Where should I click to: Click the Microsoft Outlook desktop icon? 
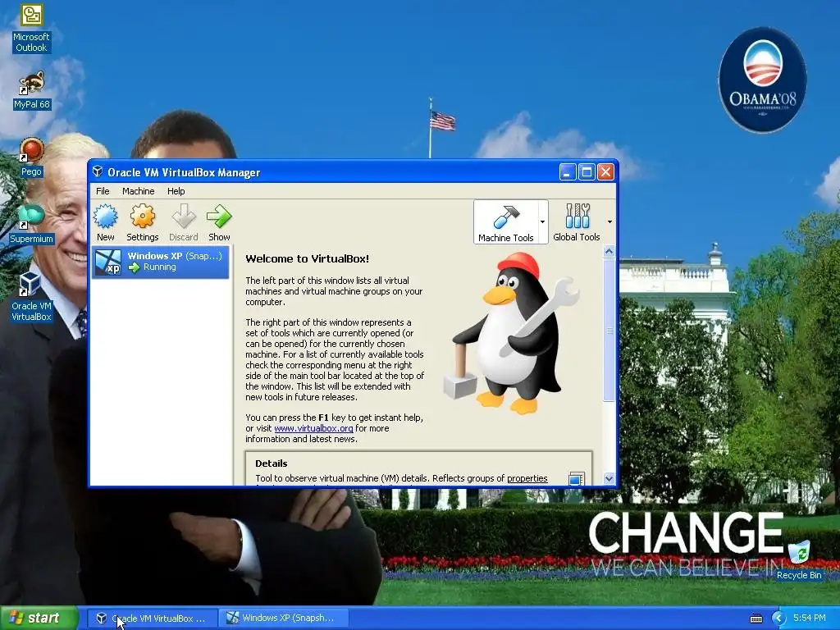pyautogui.click(x=31, y=29)
